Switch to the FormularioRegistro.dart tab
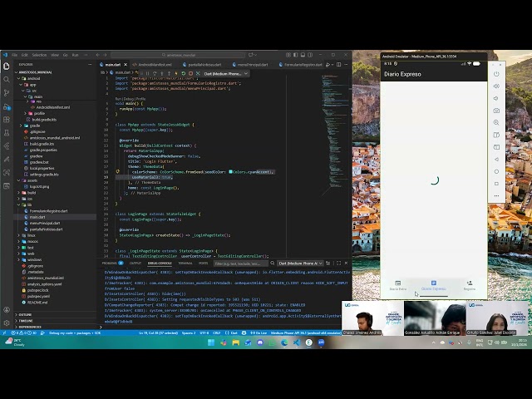The width and height of the screenshot is (532, 399). click(303, 65)
